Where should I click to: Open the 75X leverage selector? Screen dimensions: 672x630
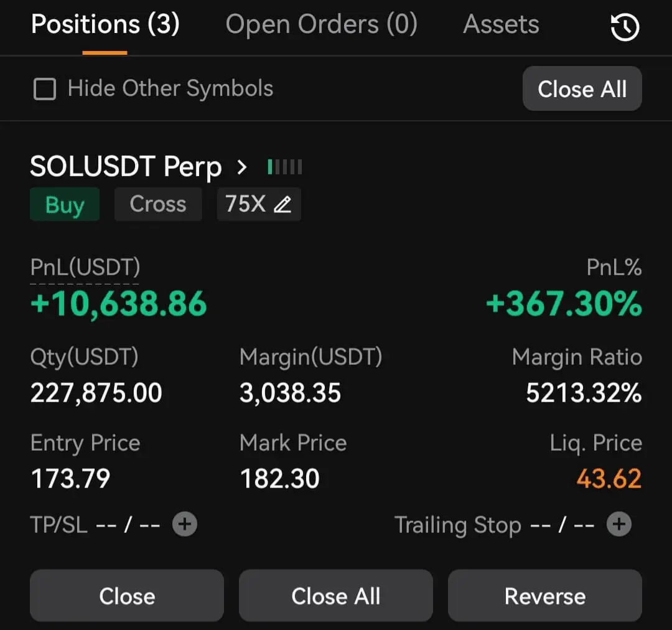[259, 204]
